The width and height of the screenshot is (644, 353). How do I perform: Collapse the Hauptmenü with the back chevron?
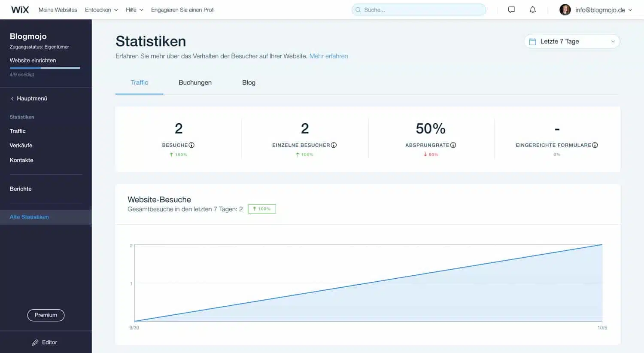[12, 98]
